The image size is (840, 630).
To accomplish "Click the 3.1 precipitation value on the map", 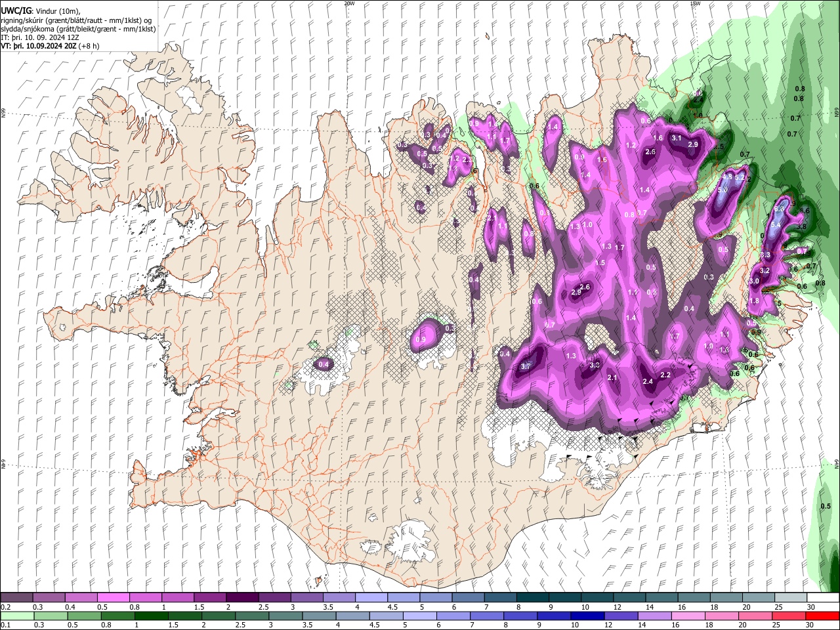I will (x=677, y=138).
